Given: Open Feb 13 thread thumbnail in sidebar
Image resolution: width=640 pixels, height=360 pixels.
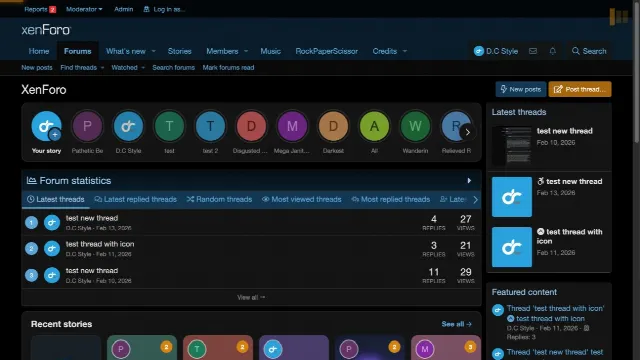Looking at the screenshot, I should 512,197.
